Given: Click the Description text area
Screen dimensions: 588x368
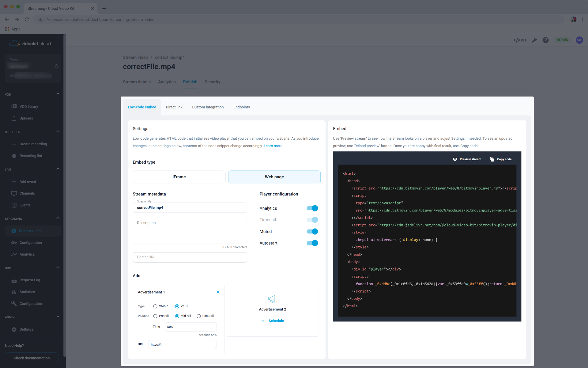Looking at the screenshot, I should coord(190,231).
